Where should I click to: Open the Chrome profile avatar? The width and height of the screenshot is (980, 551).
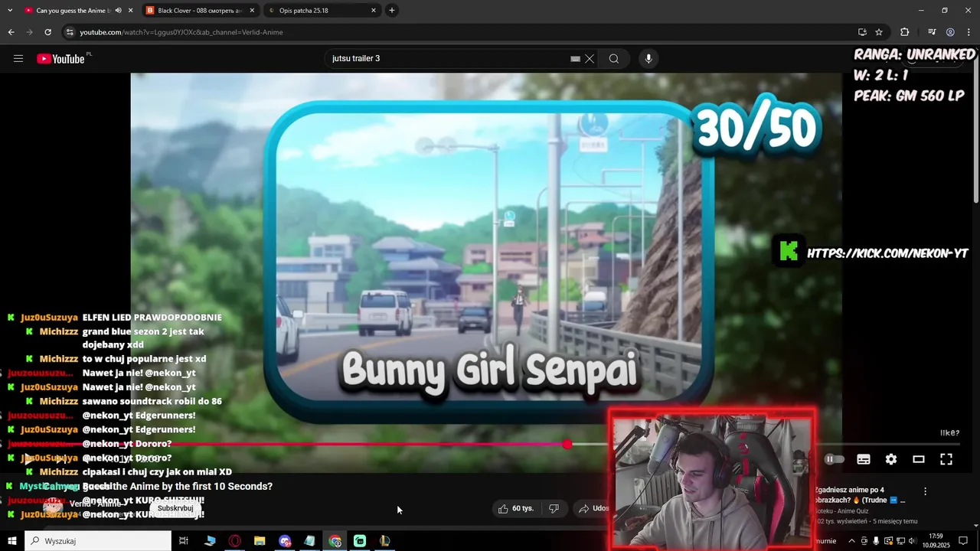pyautogui.click(x=950, y=32)
